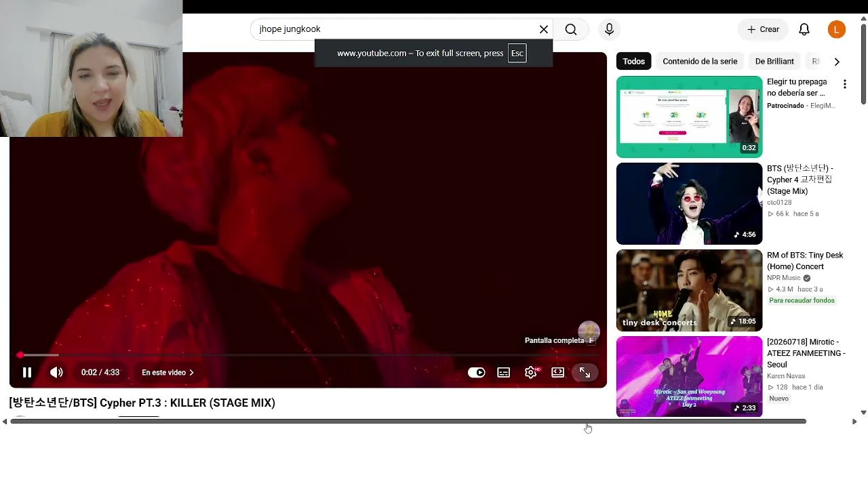Exit full screen with the arrows icon

click(585, 372)
